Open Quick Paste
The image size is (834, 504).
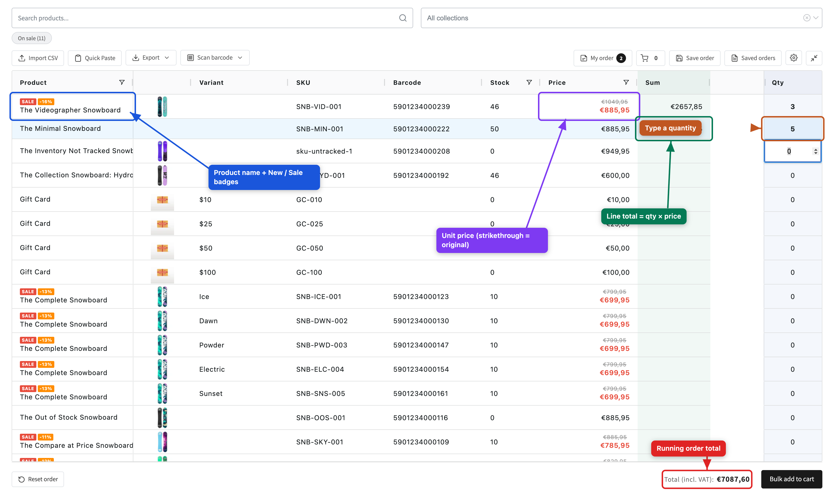tap(95, 58)
